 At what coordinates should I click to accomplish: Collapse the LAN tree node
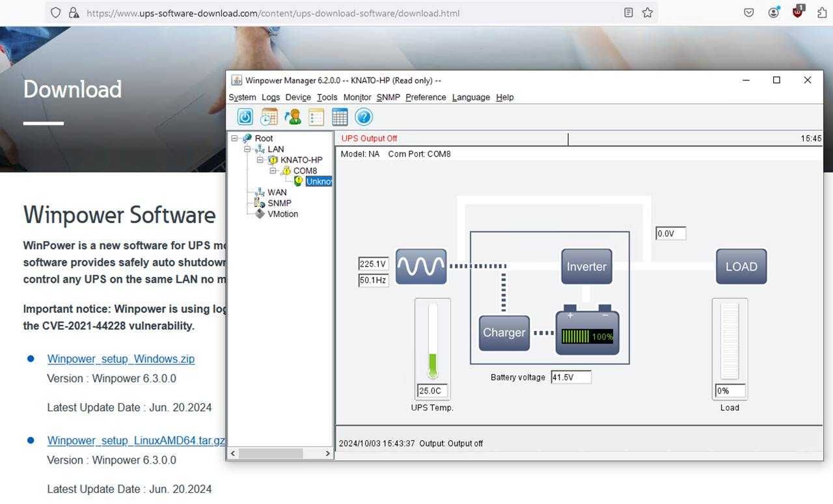248,149
